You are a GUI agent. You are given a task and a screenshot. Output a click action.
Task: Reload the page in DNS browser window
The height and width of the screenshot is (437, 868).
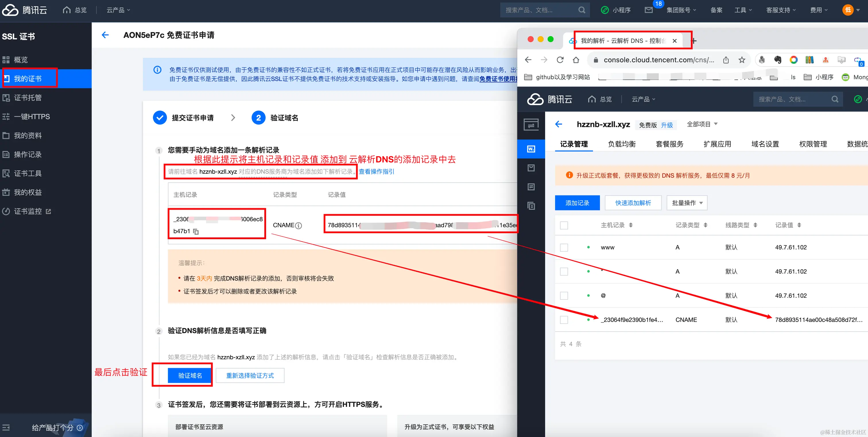point(560,60)
